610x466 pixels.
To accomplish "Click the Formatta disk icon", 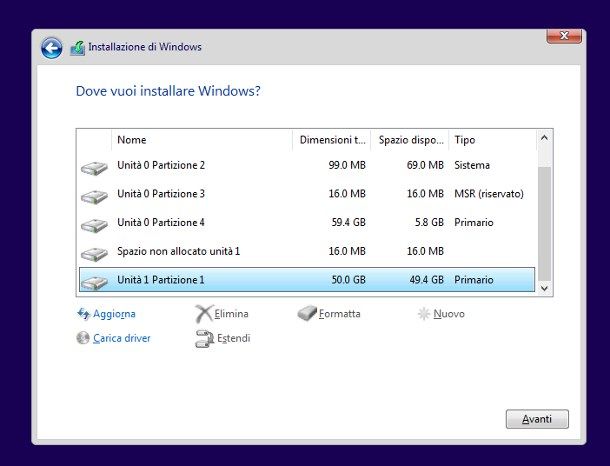I will pyautogui.click(x=307, y=313).
